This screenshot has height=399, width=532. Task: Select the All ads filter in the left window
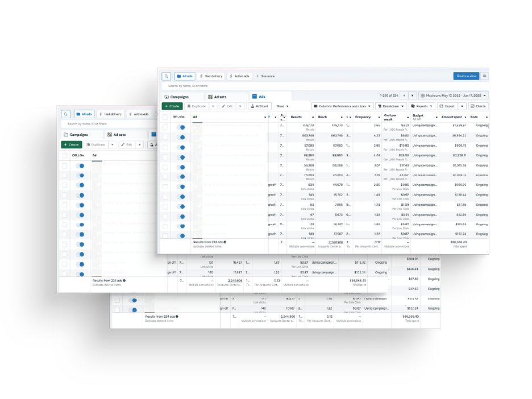tap(85, 114)
